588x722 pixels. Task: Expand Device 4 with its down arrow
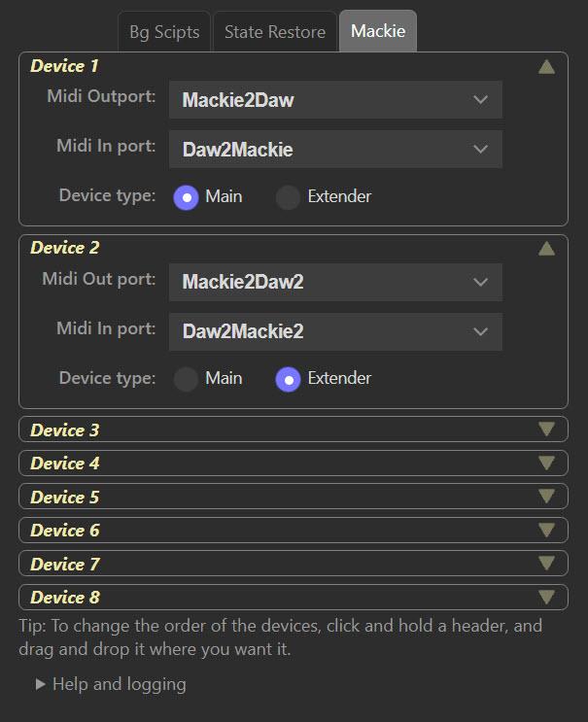click(x=546, y=464)
